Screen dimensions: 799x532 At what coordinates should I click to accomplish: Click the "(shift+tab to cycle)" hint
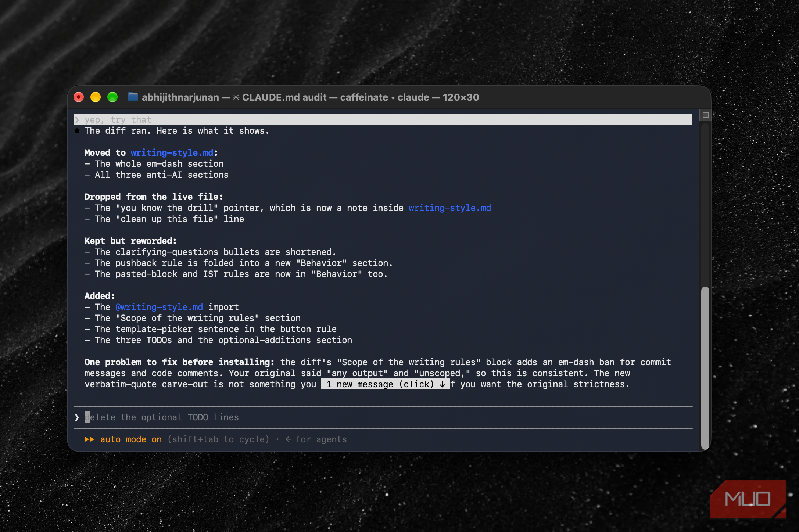pyautogui.click(x=218, y=439)
